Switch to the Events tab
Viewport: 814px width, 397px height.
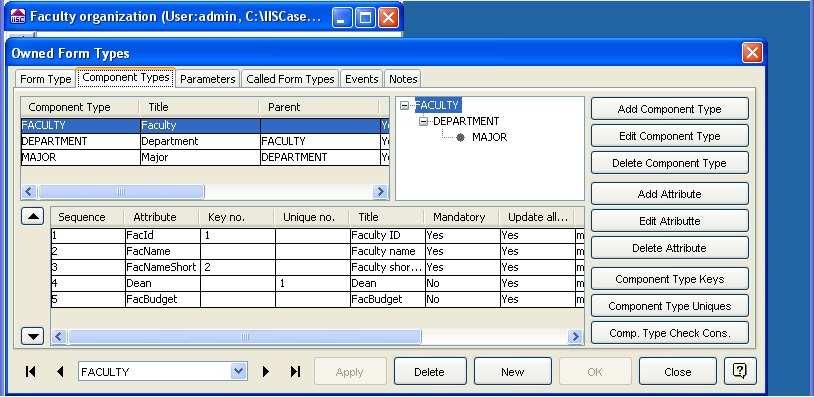[361, 79]
